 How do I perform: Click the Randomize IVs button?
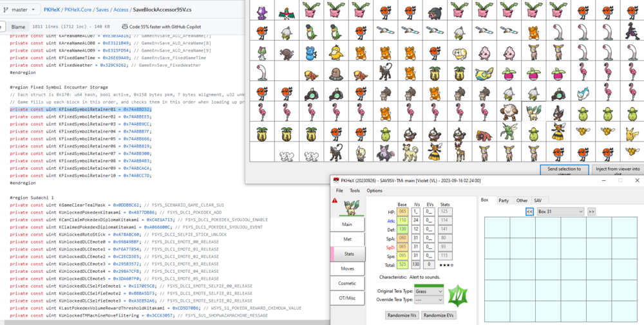click(x=401, y=315)
